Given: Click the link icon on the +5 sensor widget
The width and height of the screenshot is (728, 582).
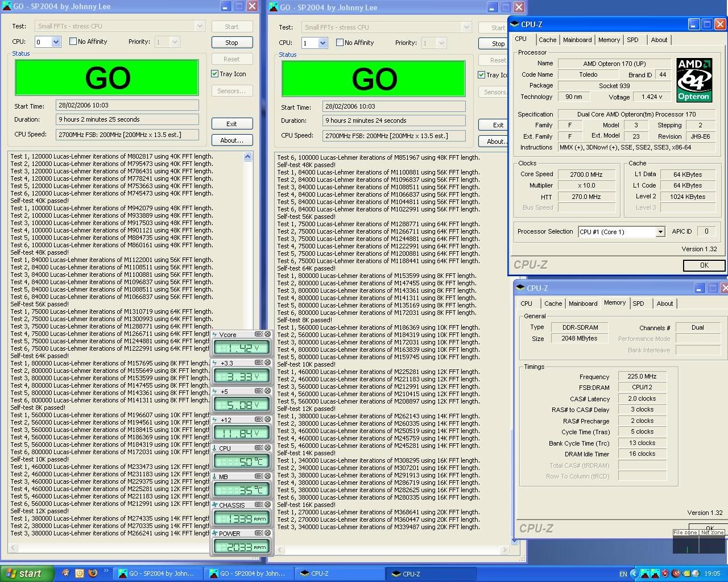Looking at the screenshot, I should coord(259,391).
